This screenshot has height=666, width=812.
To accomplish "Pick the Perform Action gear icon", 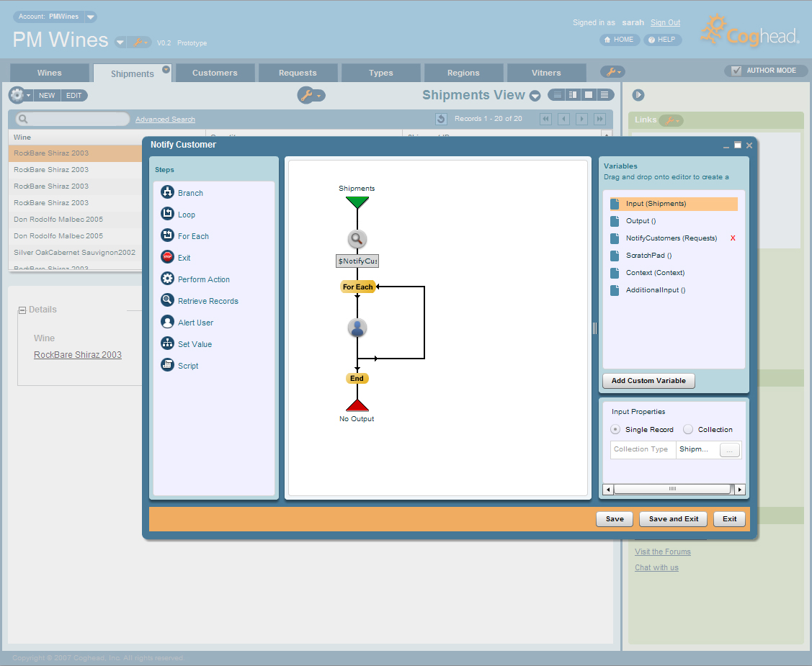I will pyautogui.click(x=167, y=279).
